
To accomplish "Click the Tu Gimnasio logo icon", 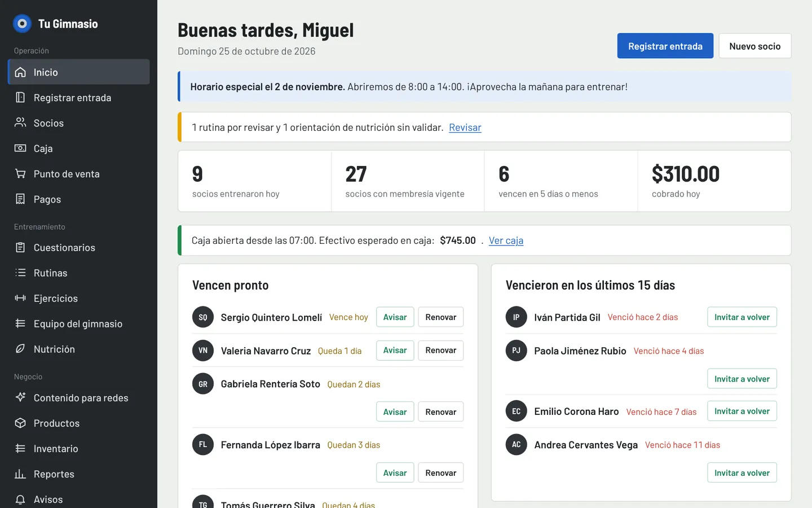I will pyautogui.click(x=22, y=24).
